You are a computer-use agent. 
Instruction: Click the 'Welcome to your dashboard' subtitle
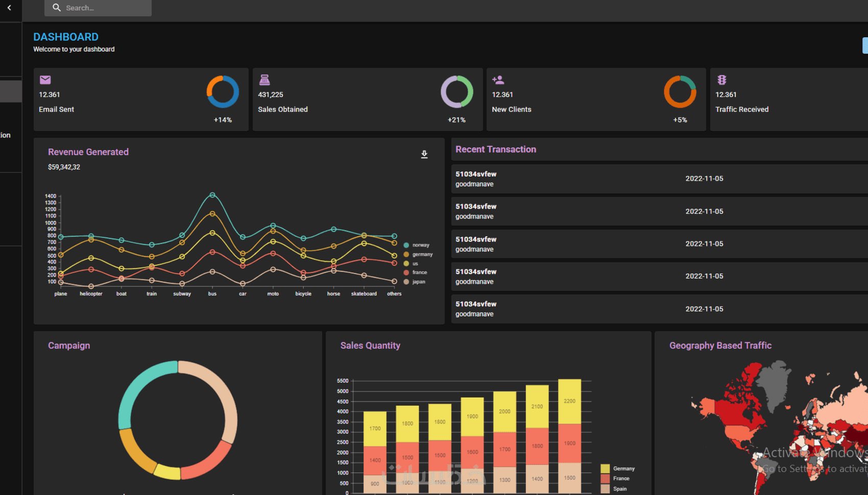(74, 49)
